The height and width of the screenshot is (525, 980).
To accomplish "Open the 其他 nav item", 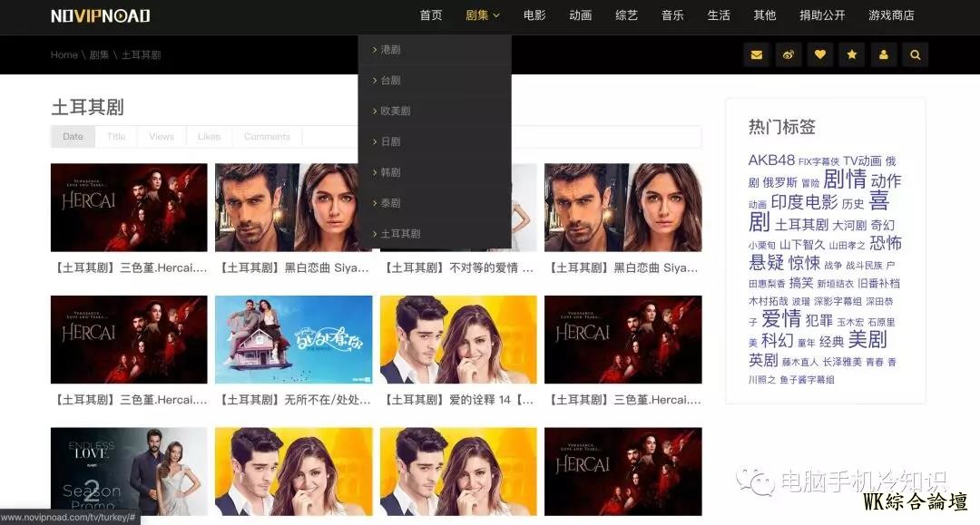I will click(764, 15).
